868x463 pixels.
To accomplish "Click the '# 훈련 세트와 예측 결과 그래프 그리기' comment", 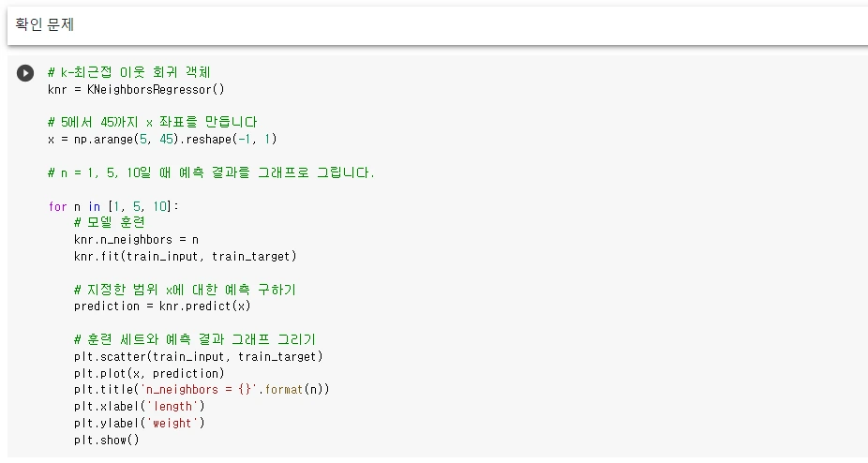I will pyautogui.click(x=195, y=339).
